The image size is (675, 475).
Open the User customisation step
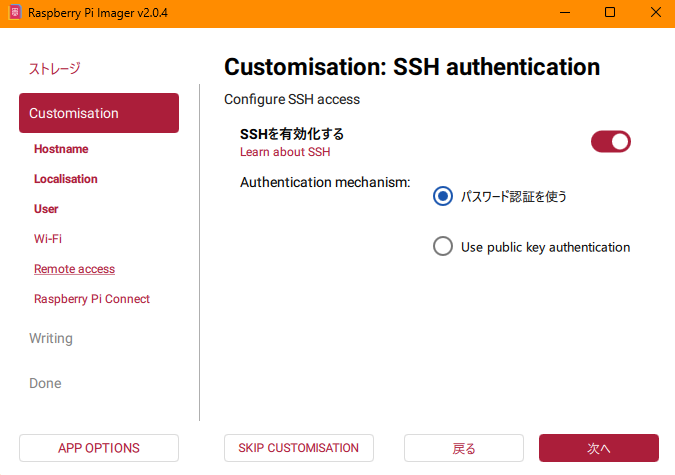pyautogui.click(x=46, y=209)
